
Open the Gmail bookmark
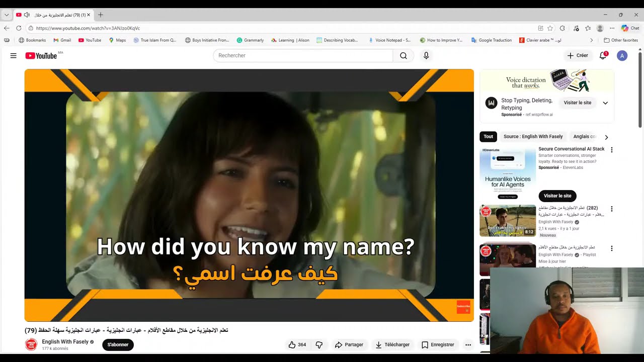(62, 40)
